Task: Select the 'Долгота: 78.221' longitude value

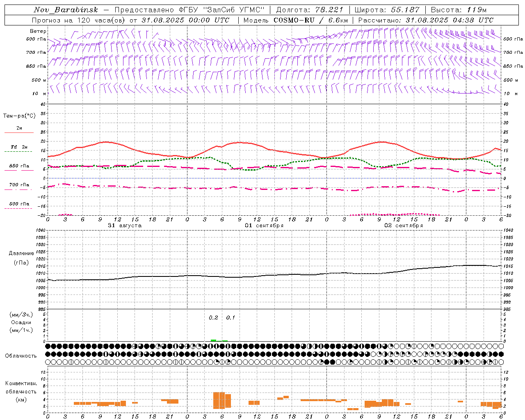Action: [x=309, y=10]
